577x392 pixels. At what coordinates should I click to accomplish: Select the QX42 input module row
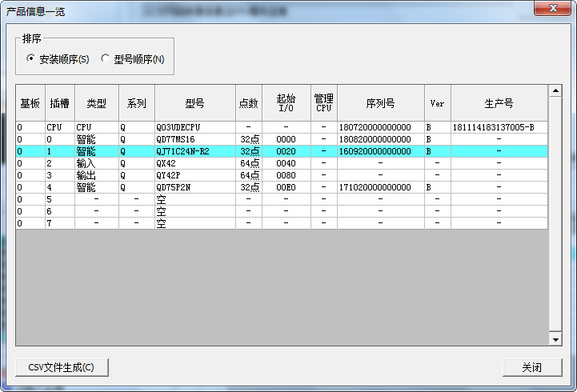tap(194, 163)
